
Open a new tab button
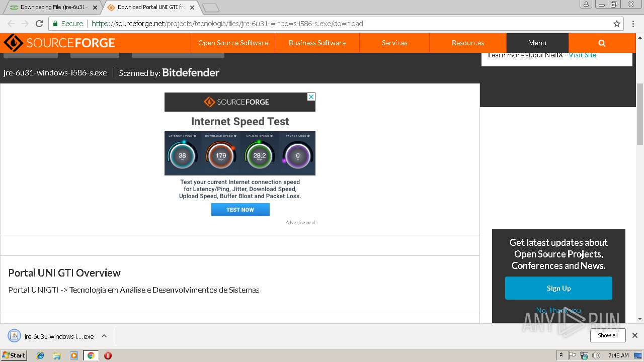coord(211,8)
